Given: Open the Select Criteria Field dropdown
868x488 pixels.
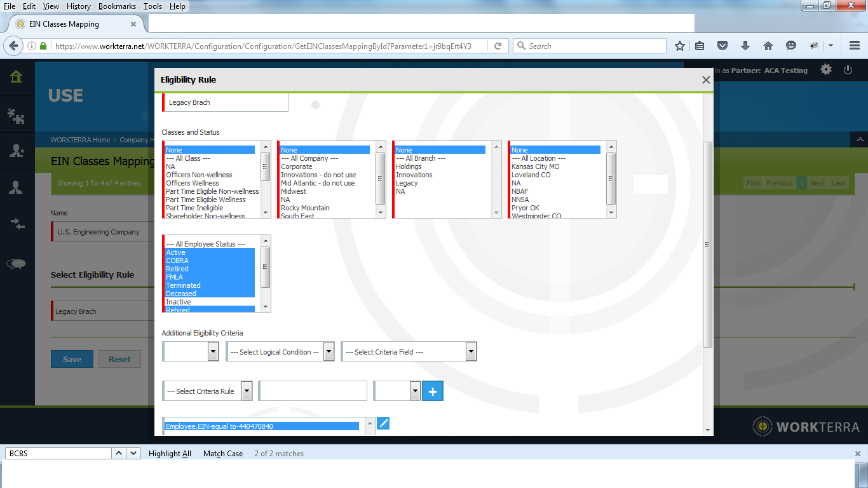Looking at the screenshot, I should (409, 351).
